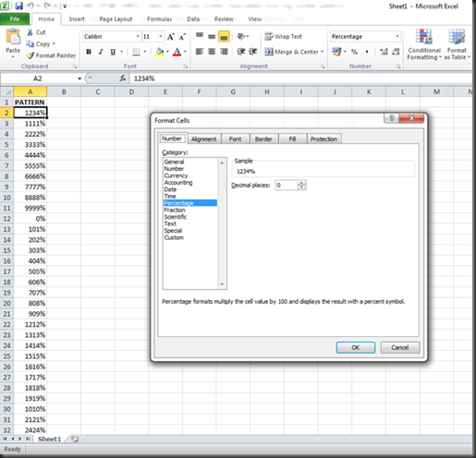Click the Insert Function fx icon
Viewport: 476px width, 458px height.
[123, 78]
